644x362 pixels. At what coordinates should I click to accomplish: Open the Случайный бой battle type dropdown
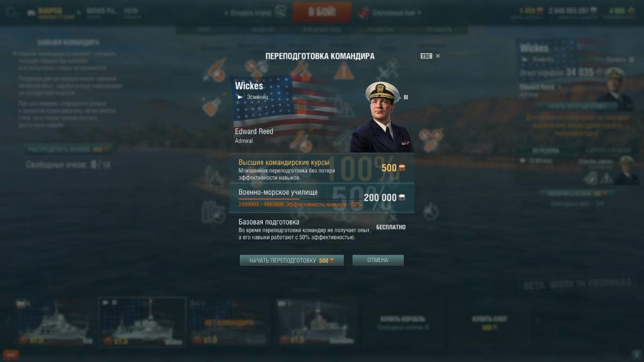[390, 12]
